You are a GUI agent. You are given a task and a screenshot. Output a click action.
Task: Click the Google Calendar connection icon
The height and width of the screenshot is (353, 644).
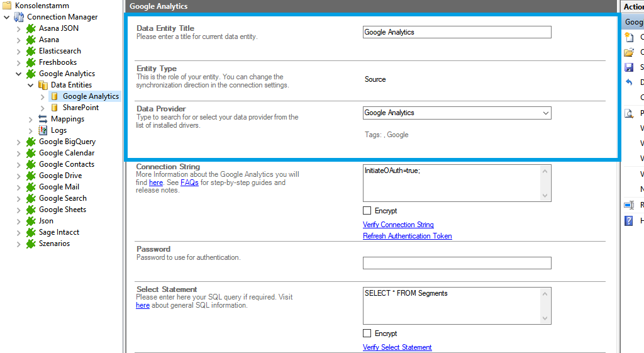(31, 153)
